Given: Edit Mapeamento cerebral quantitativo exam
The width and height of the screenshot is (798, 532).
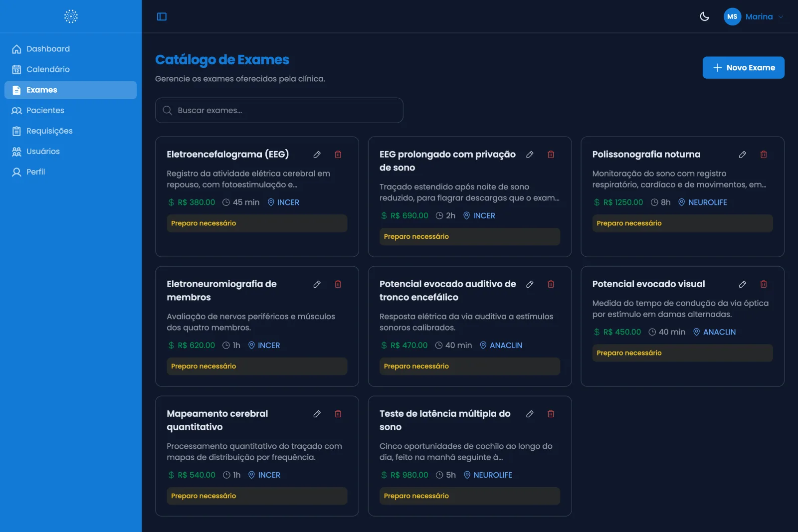Looking at the screenshot, I should click(x=317, y=414).
